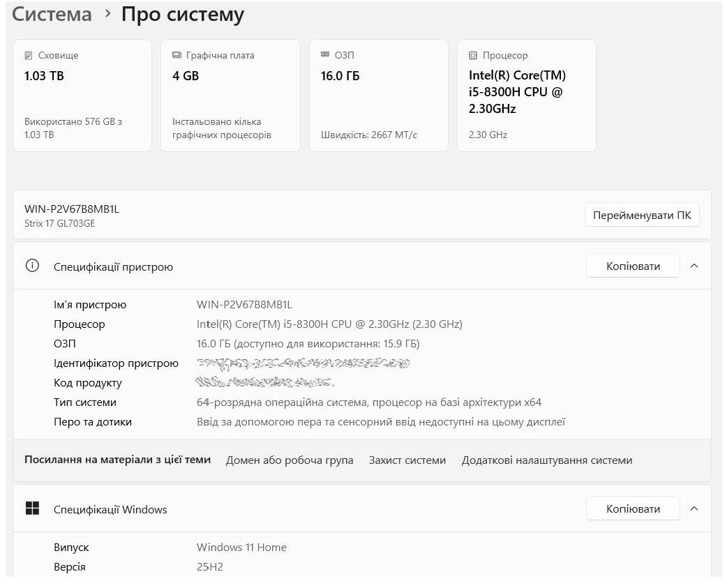
Task: Go back to Система in breadcrumb
Action: coord(52,15)
